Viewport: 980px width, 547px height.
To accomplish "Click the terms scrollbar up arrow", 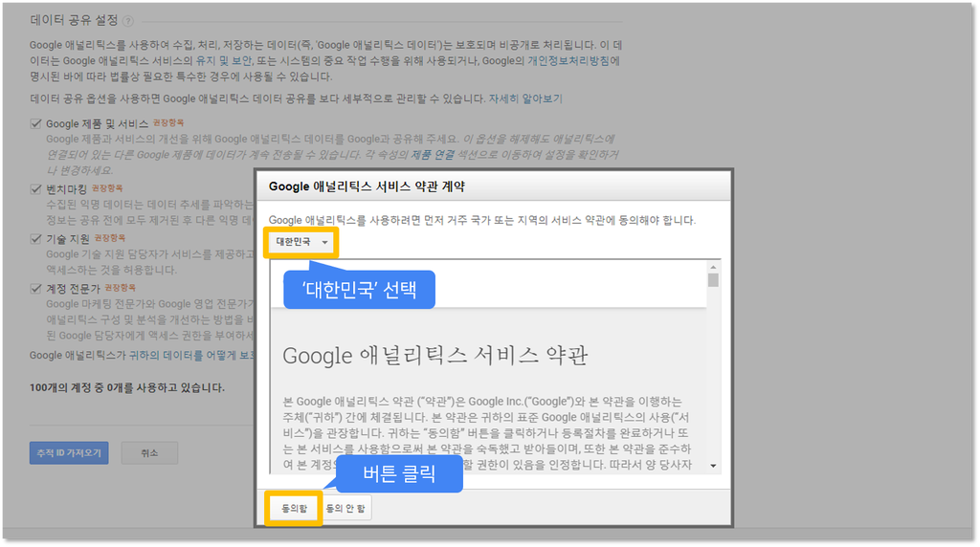I will [713, 267].
